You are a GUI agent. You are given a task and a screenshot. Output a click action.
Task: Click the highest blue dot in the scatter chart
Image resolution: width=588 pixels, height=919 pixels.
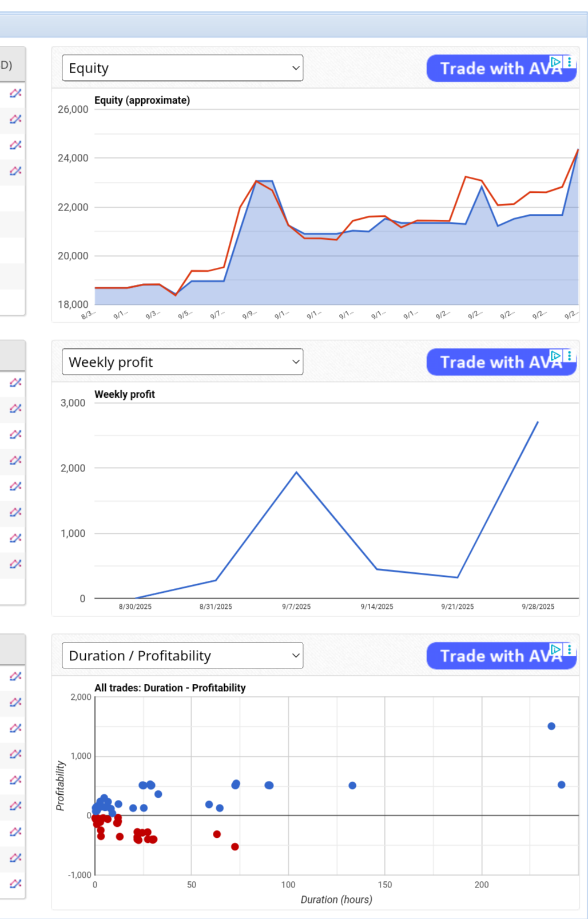551,726
